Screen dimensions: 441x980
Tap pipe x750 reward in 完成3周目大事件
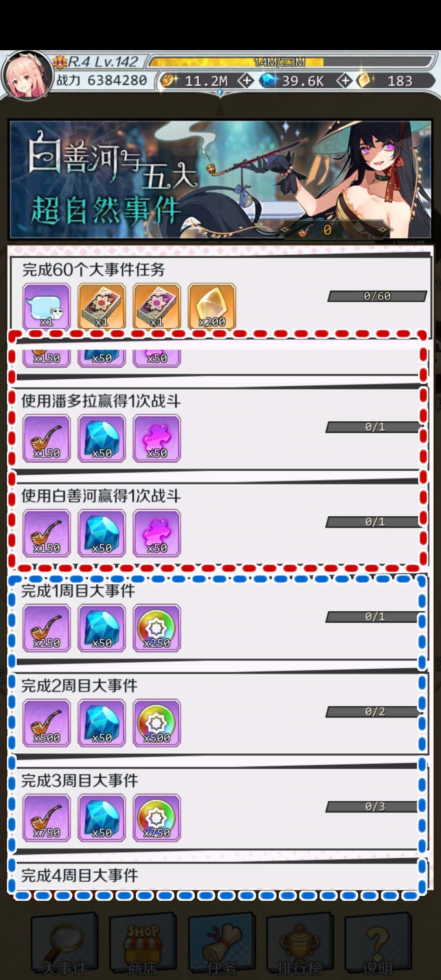coord(47,818)
